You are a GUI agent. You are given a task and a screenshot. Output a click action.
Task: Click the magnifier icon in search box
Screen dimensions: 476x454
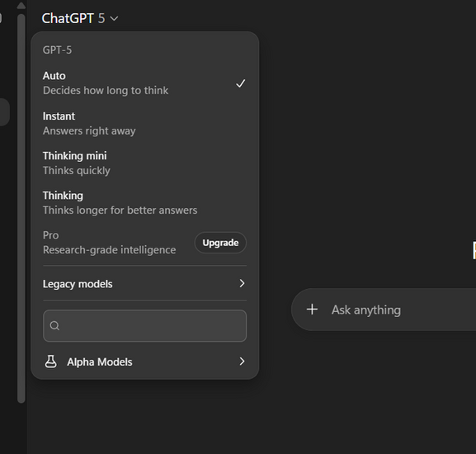pos(54,325)
